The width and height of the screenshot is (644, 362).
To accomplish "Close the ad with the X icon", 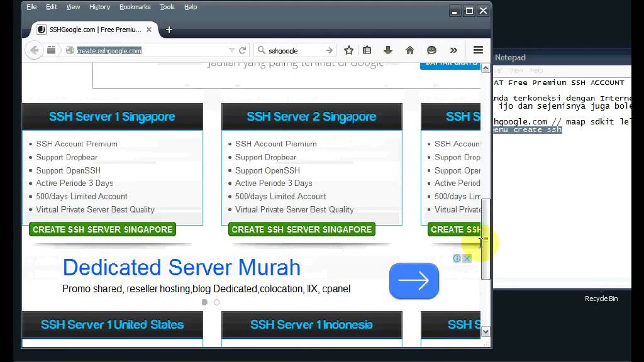I will tap(467, 258).
